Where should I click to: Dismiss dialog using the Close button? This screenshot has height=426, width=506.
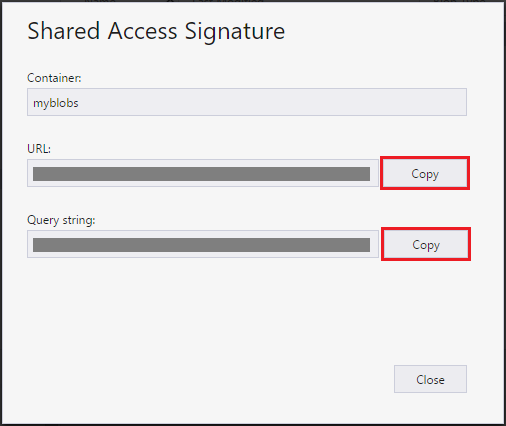point(430,379)
